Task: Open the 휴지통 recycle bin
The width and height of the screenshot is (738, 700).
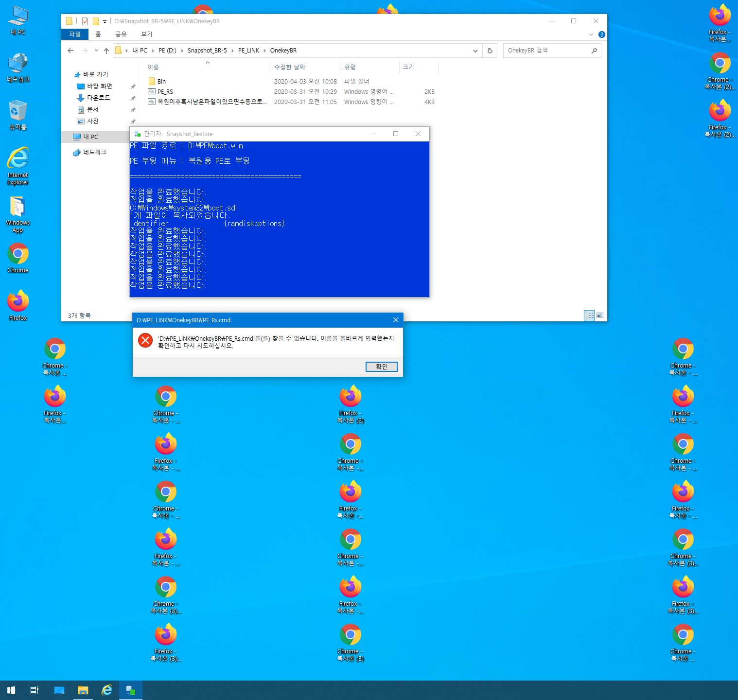Action: (x=18, y=115)
